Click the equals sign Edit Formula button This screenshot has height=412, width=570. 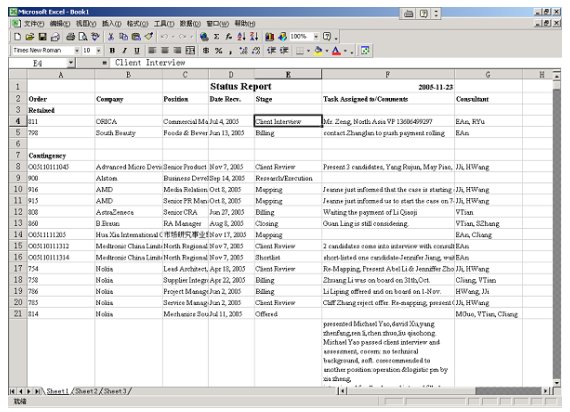(x=104, y=63)
